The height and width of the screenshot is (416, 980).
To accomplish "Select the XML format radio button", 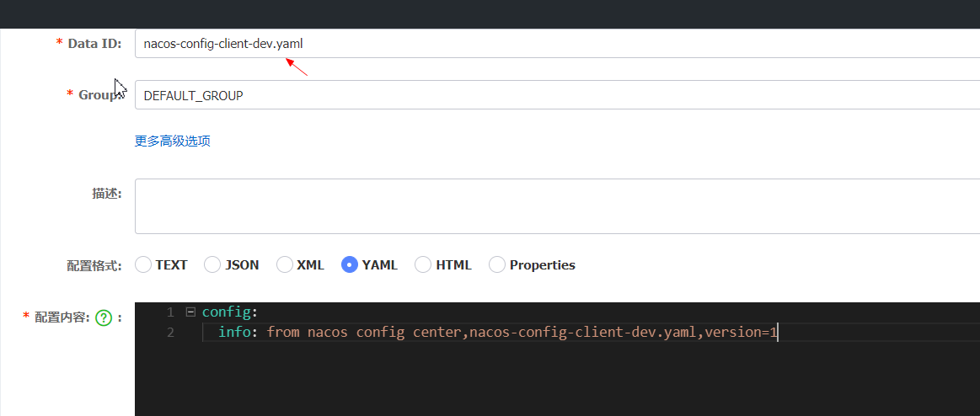I will click(284, 264).
